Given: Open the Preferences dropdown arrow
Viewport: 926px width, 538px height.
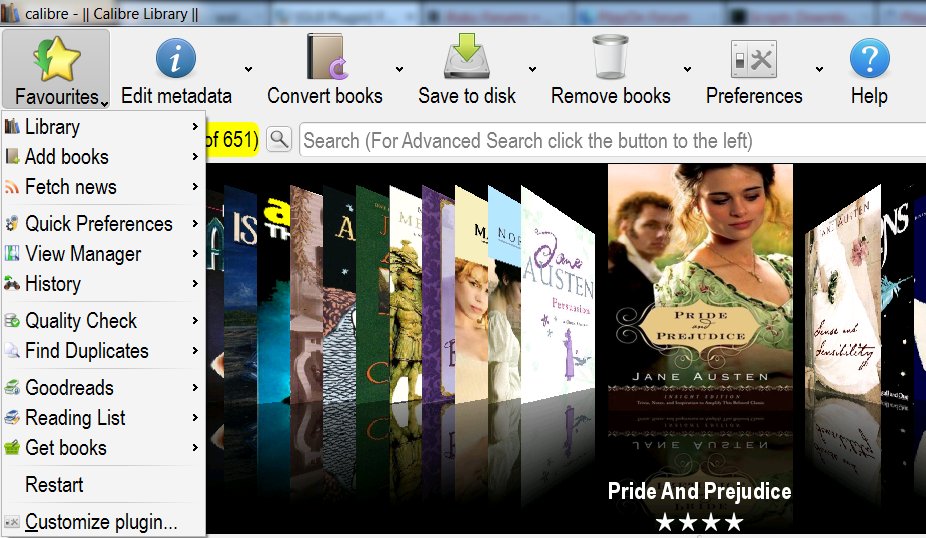Looking at the screenshot, I should [x=820, y=69].
